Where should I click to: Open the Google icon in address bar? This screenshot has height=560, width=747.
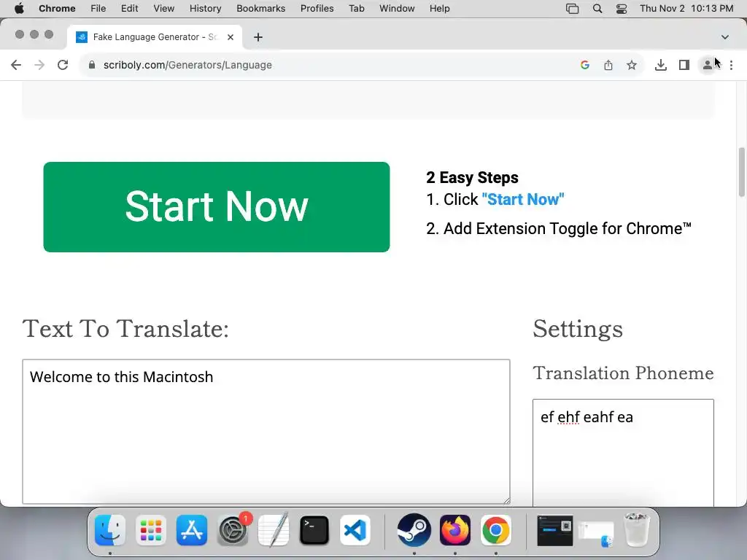[585, 65]
